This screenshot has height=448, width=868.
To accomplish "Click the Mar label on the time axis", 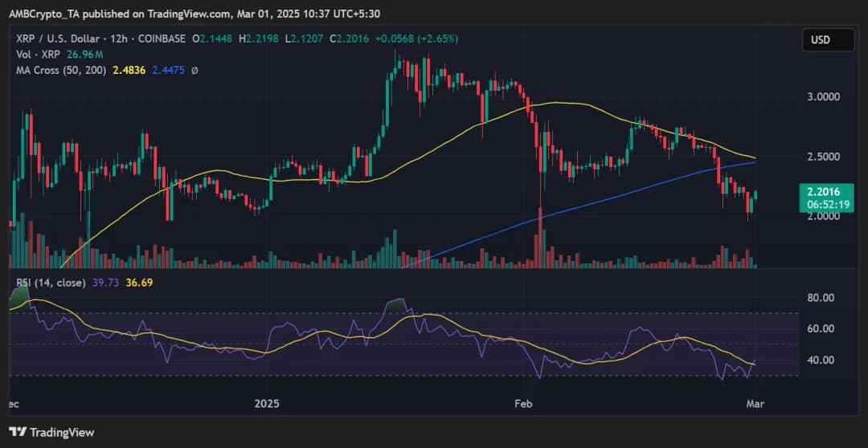I will [x=755, y=404].
